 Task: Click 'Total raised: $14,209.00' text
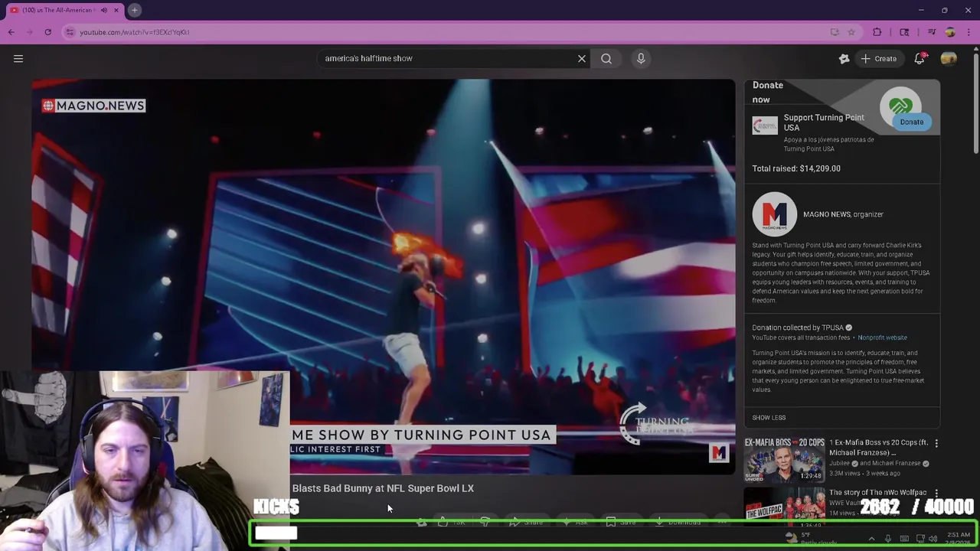tap(796, 168)
